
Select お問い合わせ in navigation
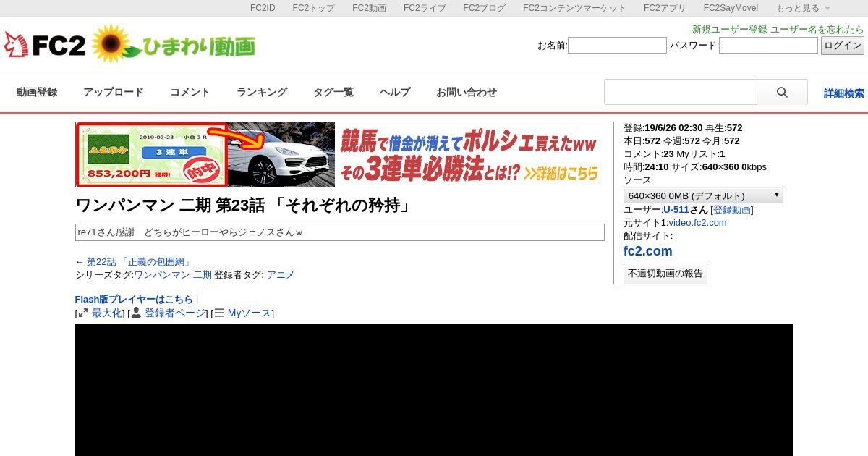[x=467, y=92]
